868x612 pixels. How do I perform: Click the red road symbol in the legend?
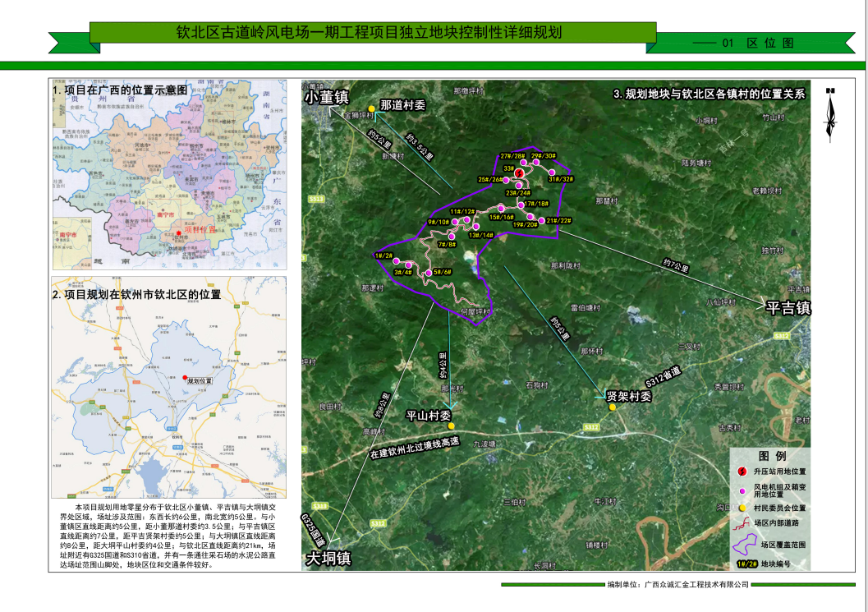[742, 522]
